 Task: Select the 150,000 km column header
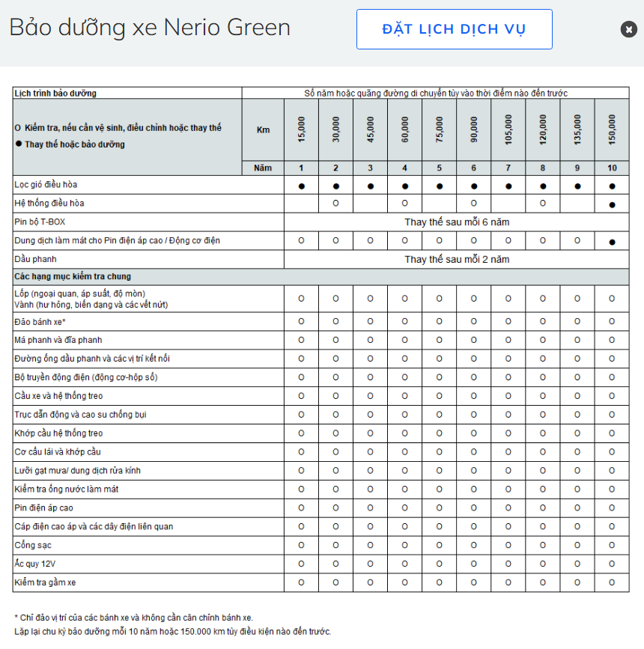point(612,130)
